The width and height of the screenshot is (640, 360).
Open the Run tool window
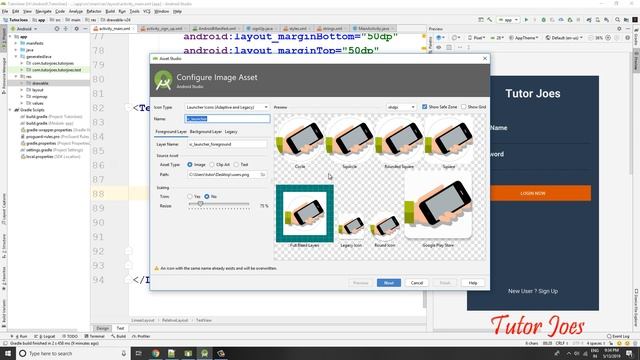(x=20, y=336)
